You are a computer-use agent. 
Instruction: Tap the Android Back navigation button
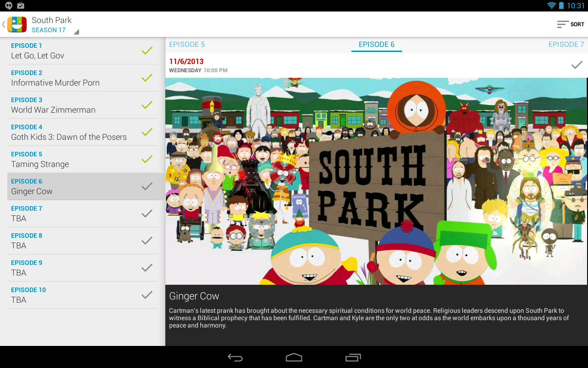click(x=235, y=357)
